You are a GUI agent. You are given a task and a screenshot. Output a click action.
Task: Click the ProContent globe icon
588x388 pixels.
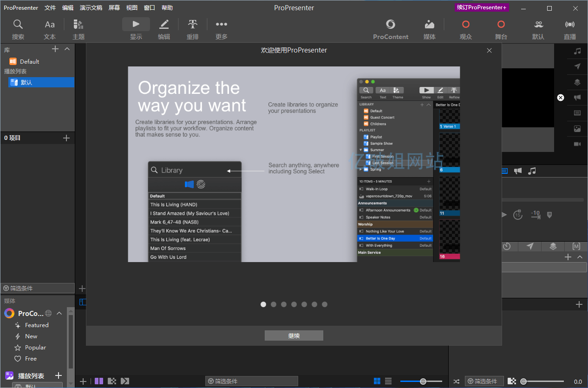[48, 313]
